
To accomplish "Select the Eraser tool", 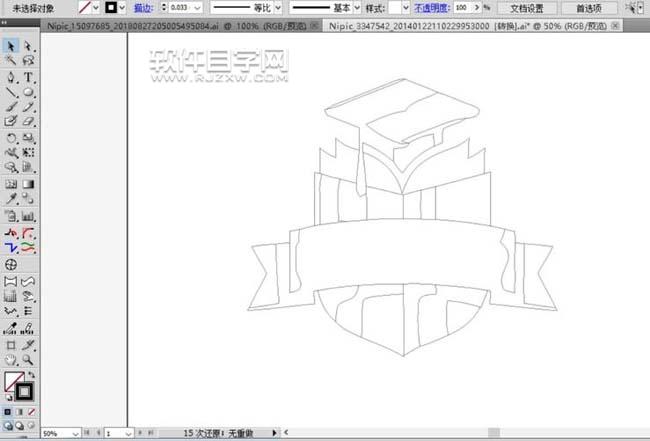I will tap(28, 121).
